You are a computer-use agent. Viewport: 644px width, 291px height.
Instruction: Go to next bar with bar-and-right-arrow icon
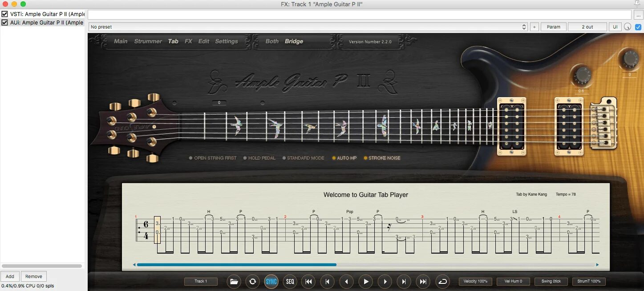coord(404,281)
